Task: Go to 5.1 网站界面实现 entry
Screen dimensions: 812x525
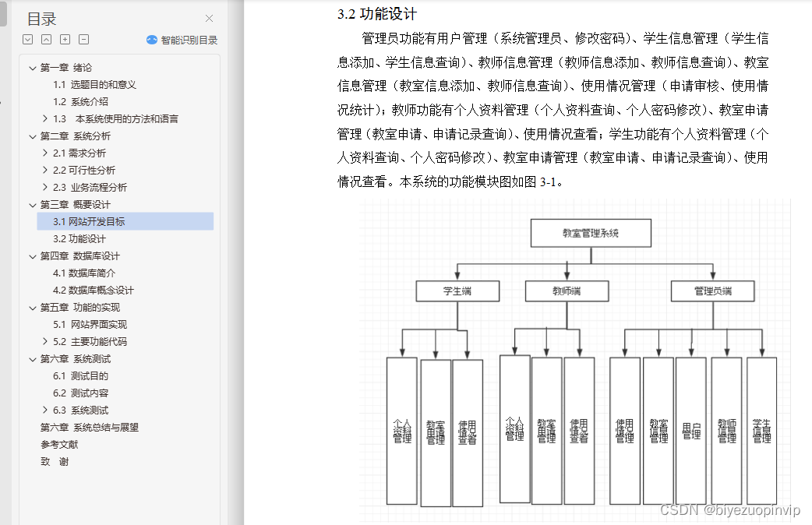Action: (90, 324)
